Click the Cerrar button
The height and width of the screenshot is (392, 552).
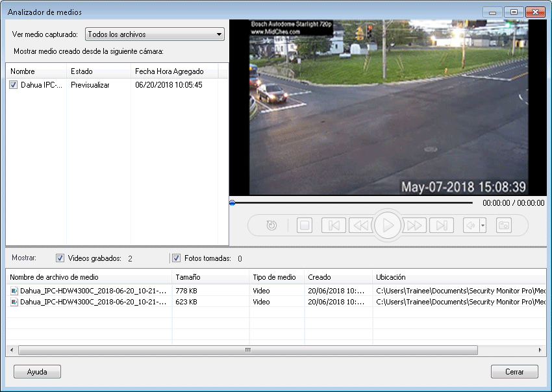pyautogui.click(x=514, y=372)
